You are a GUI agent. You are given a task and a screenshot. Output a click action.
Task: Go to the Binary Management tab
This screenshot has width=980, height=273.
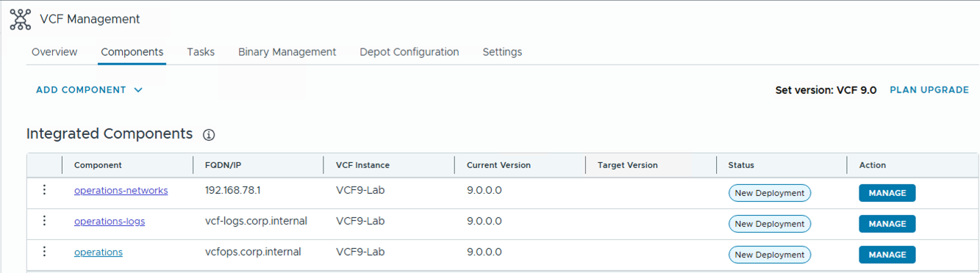click(x=287, y=52)
